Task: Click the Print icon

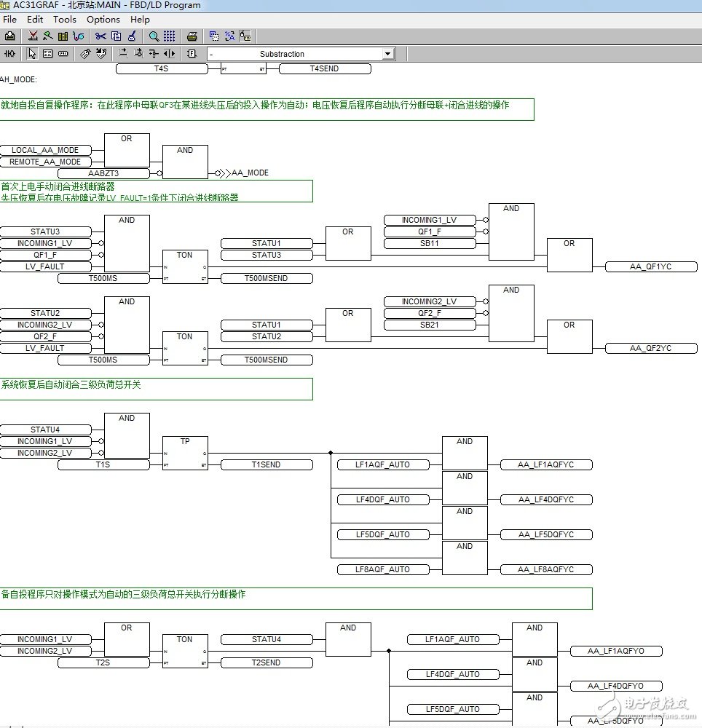Action: (192, 36)
